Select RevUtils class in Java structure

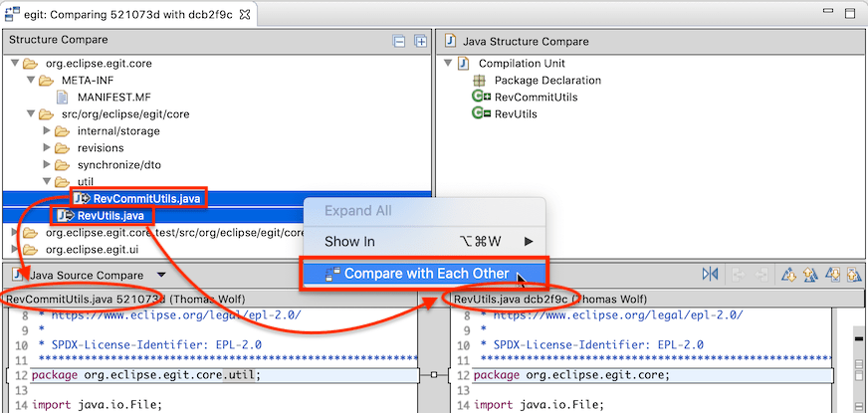coord(516,114)
